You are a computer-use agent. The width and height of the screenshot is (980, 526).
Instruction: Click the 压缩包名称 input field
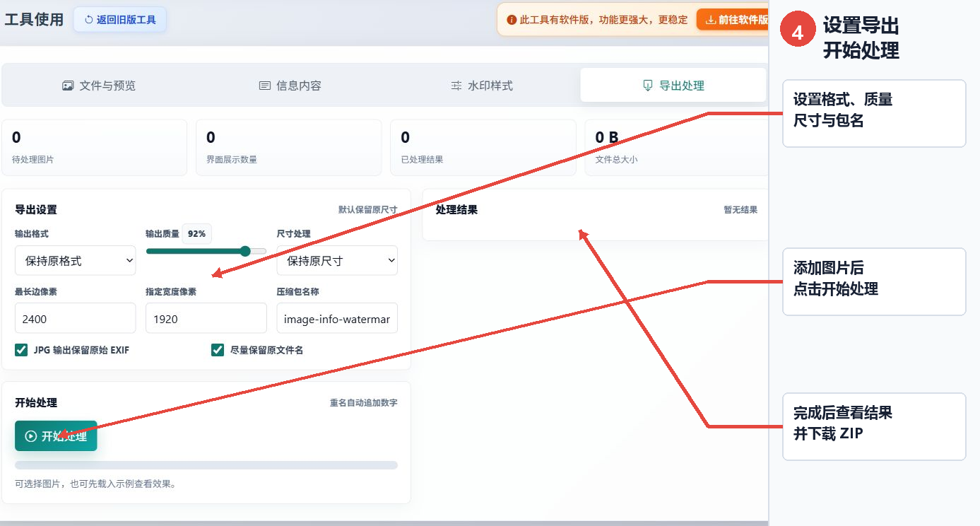(x=337, y=318)
